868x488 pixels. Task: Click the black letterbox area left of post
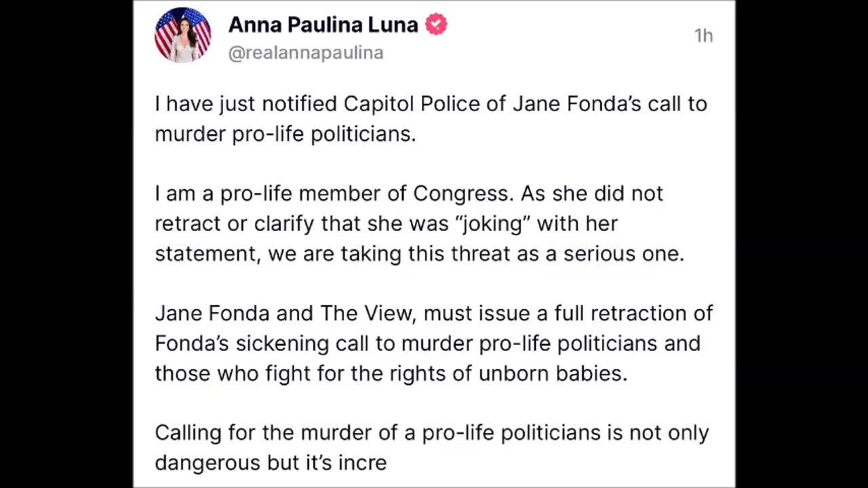(x=66, y=244)
